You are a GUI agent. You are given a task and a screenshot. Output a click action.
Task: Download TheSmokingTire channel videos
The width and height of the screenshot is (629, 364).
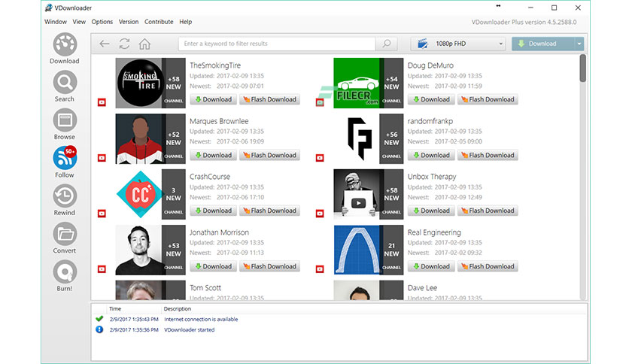coord(214,99)
